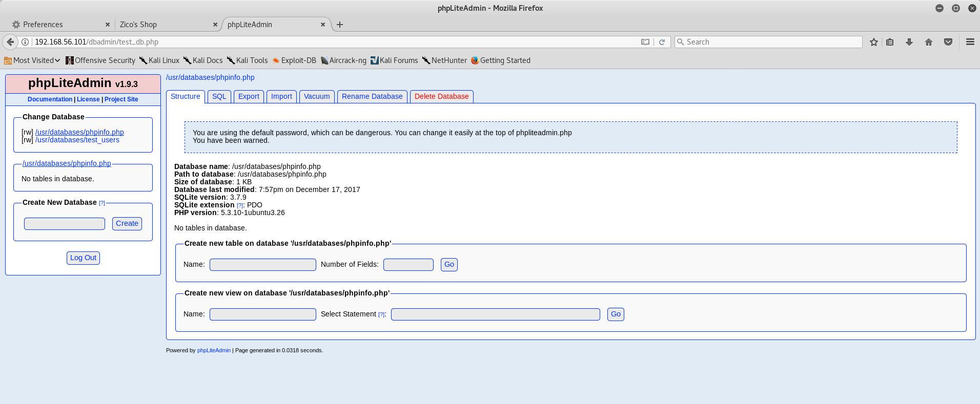Click the browser back arrow button
Viewport: 980px width, 404px height.
tap(10, 42)
